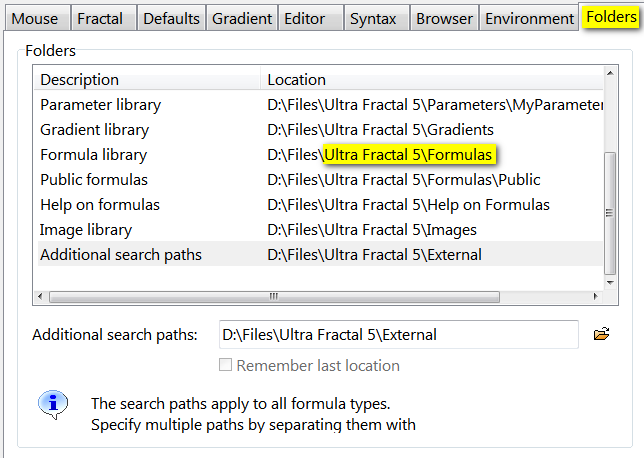Select the Image library row
This screenshot has height=458, width=644.
click(x=320, y=230)
